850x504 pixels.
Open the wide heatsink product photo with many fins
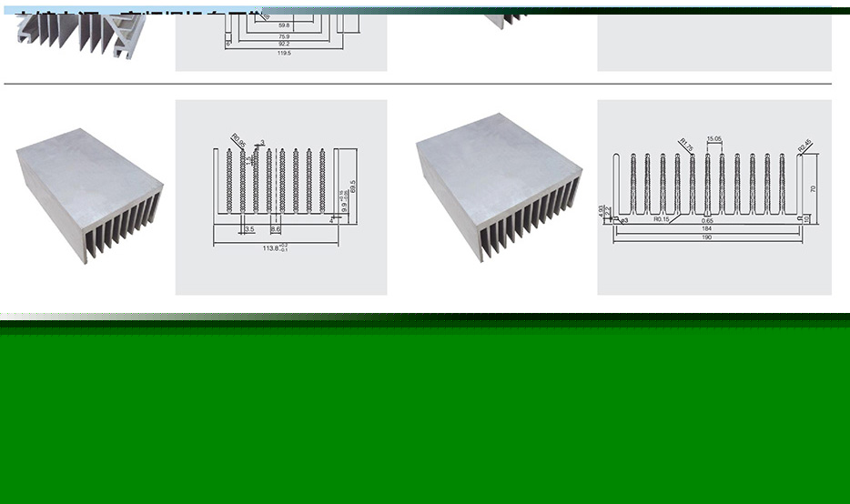(x=500, y=187)
